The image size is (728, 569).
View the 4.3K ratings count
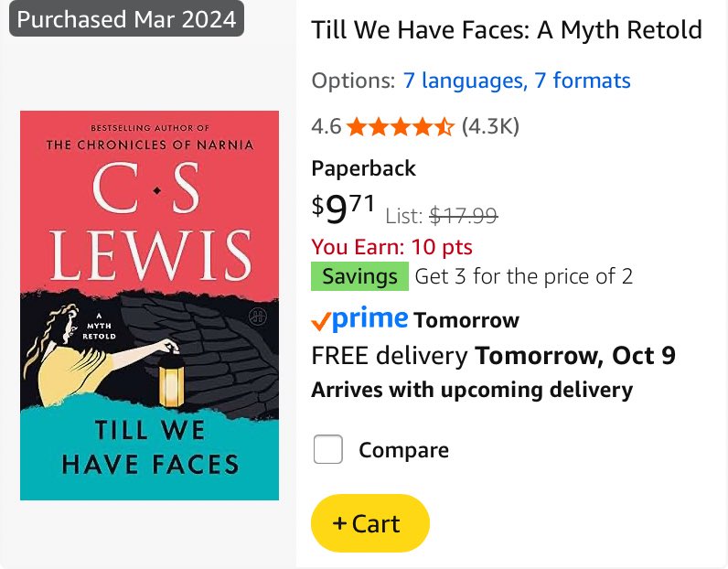click(490, 126)
